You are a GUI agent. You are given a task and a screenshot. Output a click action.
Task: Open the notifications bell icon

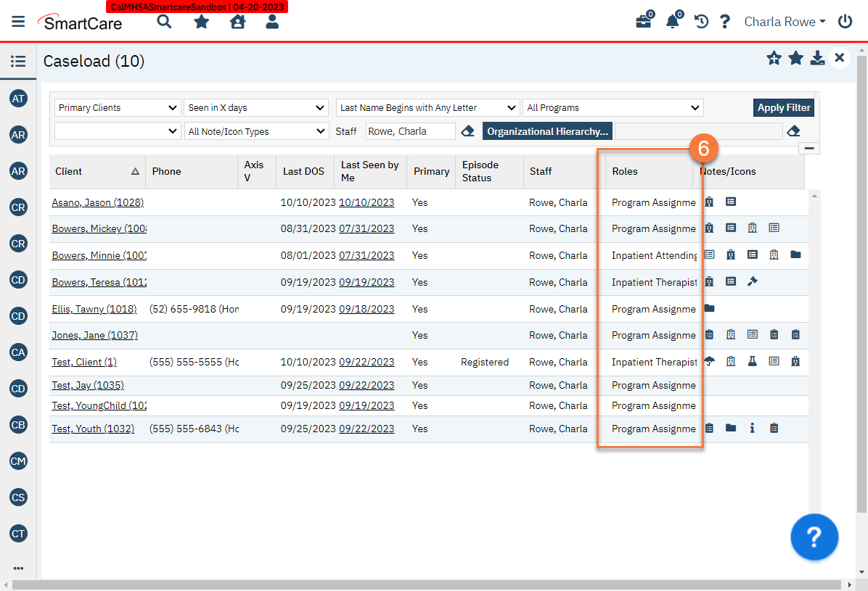[x=673, y=22]
